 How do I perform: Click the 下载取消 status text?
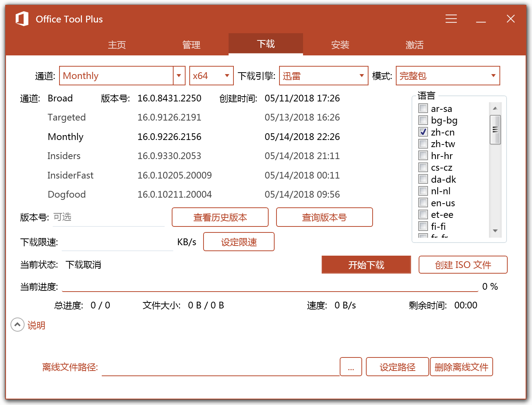click(83, 265)
